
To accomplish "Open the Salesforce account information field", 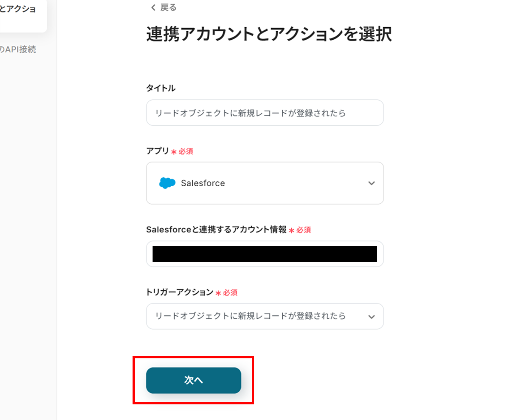I will click(265, 254).
